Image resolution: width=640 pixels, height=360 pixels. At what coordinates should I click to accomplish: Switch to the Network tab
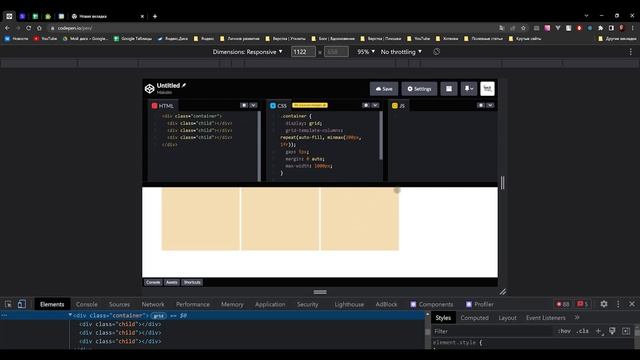pos(153,304)
